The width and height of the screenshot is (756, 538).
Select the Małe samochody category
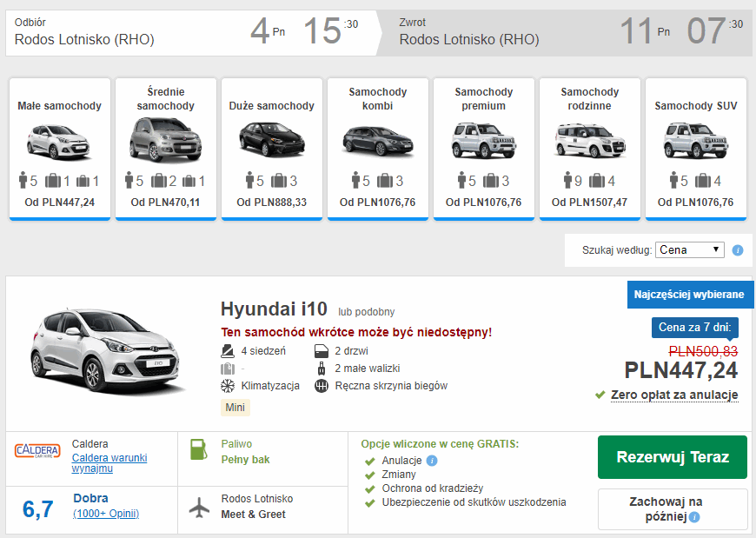point(60,148)
